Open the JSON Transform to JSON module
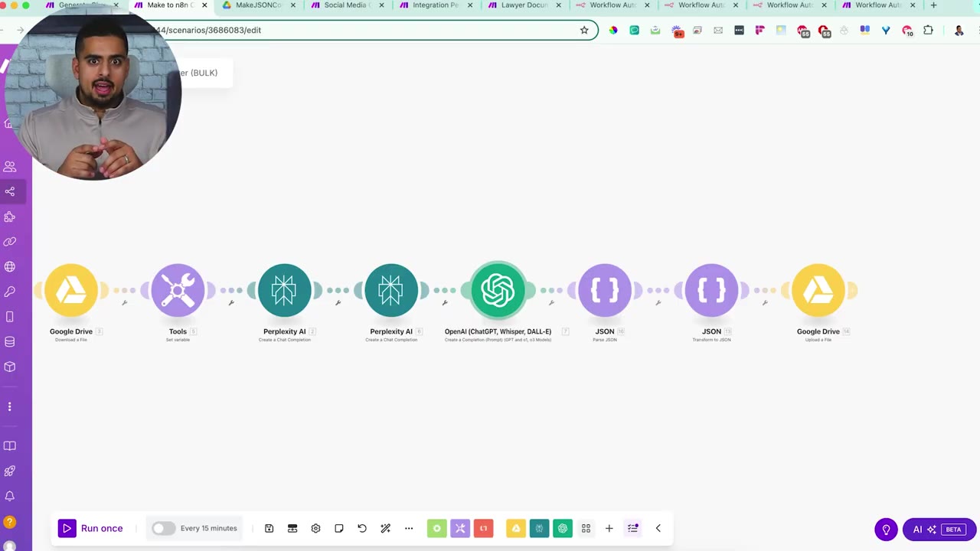 [x=711, y=290]
